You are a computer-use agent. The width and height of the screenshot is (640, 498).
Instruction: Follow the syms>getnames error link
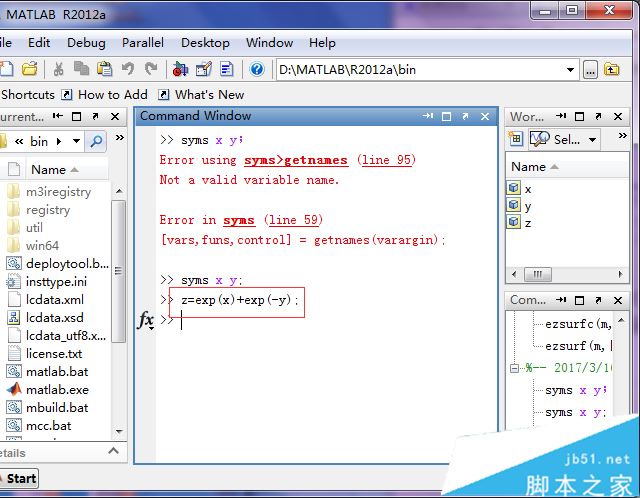coord(296,160)
